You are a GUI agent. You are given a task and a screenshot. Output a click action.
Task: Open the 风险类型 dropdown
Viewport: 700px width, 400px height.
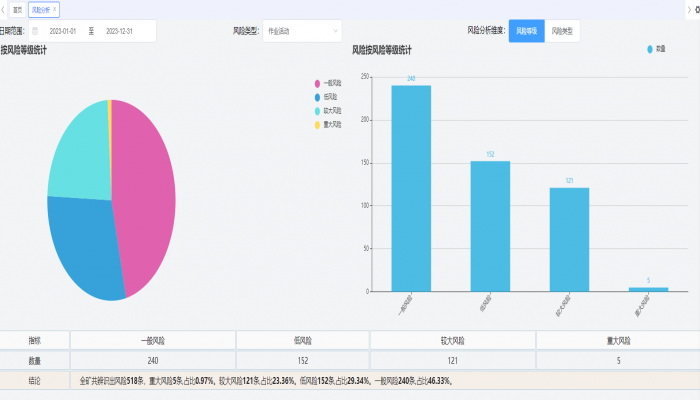click(x=301, y=31)
